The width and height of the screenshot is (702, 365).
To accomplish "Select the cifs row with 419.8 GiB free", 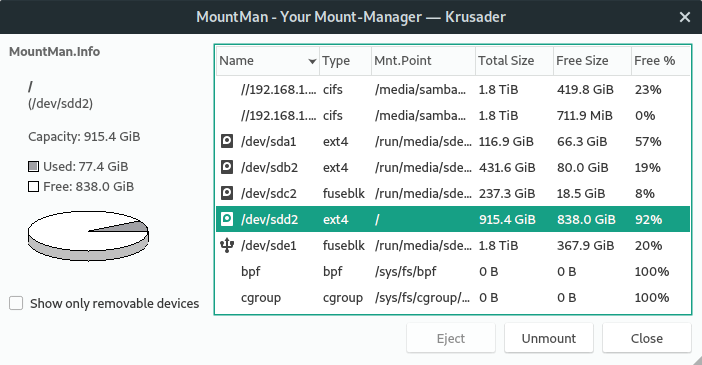I will pos(453,90).
